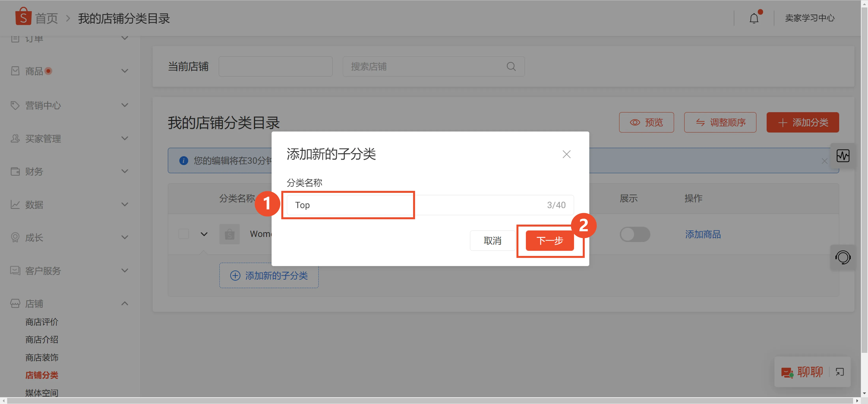The image size is (868, 404).
Task: Select the 数据 chart icon in sidebar
Action: [15, 204]
